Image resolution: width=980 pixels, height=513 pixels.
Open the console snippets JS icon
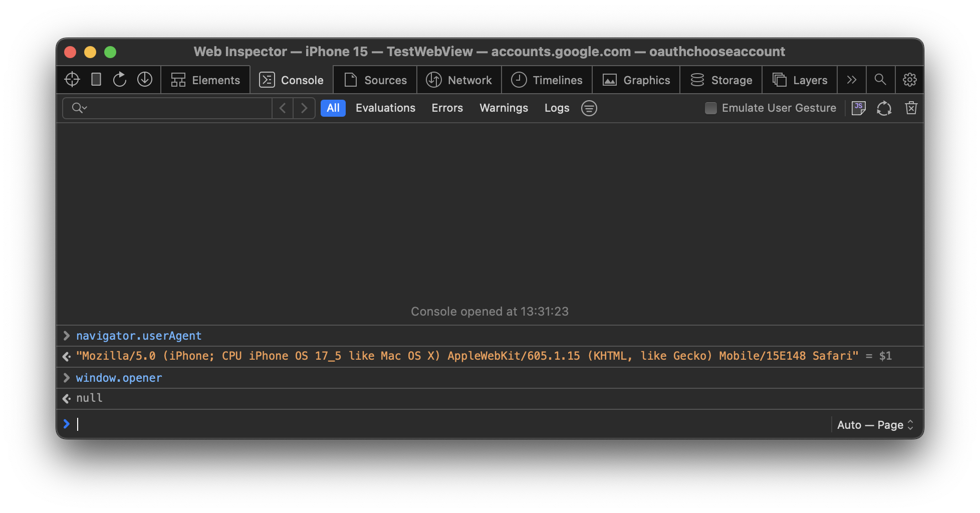click(x=859, y=108)
